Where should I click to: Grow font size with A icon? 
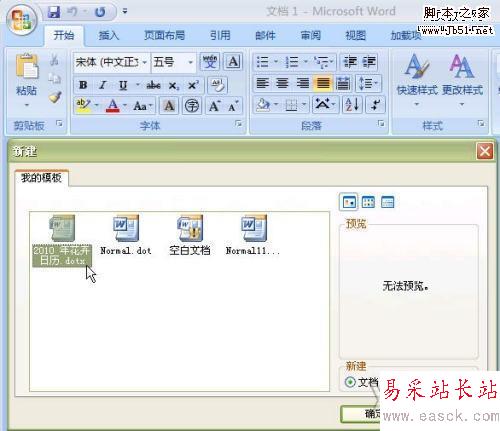click(x=214, y=106)
